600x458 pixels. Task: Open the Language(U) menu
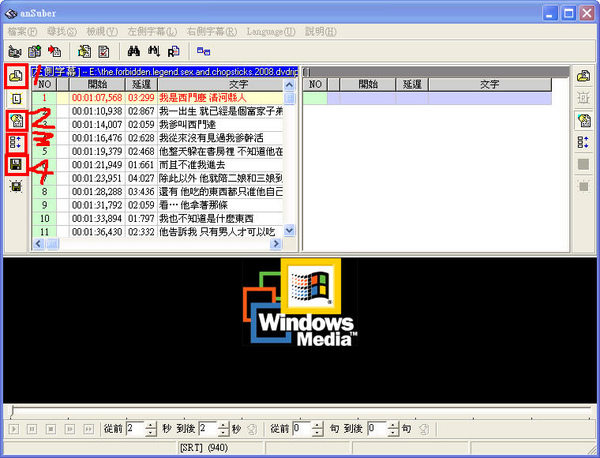coord(271,32)
